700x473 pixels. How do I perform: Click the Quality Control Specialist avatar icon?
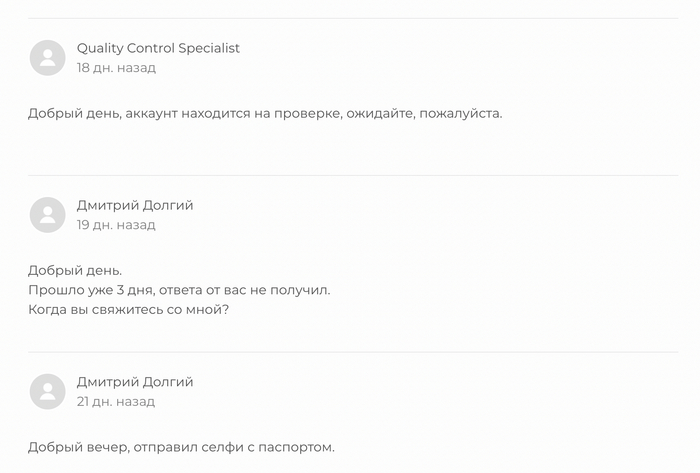pos(47,58)
